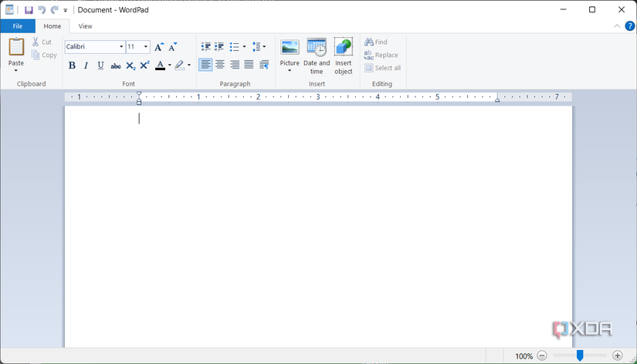Open the Calibri font family dropdown

click(120, 47)
